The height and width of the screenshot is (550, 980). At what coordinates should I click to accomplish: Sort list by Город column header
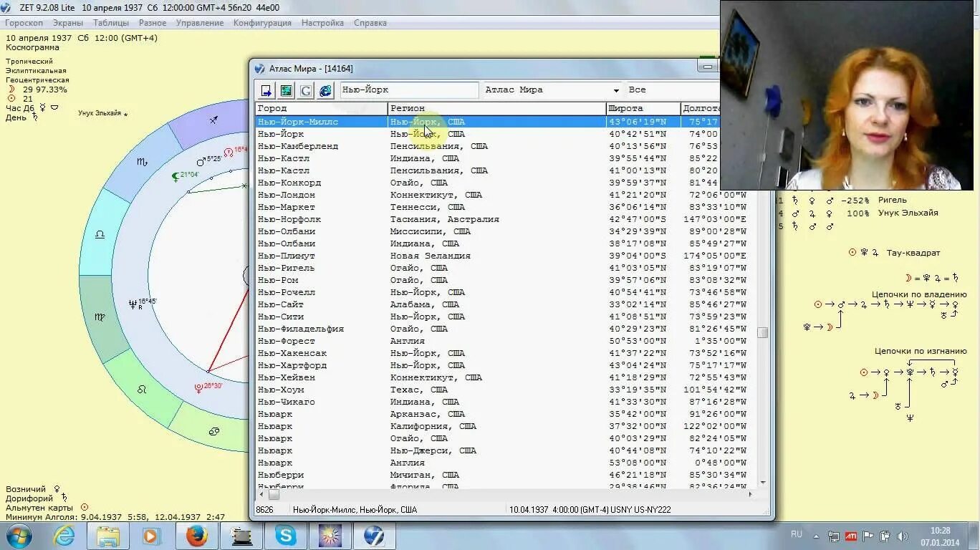[322, 108]
